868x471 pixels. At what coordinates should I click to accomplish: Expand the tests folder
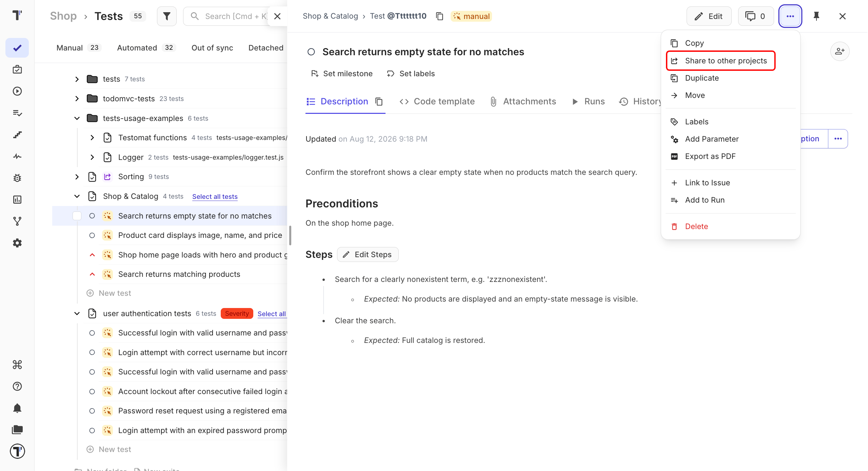[x=77, y=79]
